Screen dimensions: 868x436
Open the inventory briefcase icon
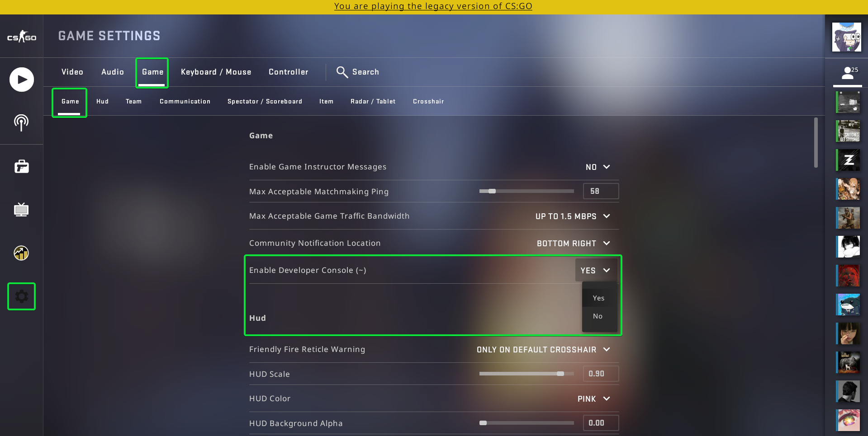click(21, 166)
